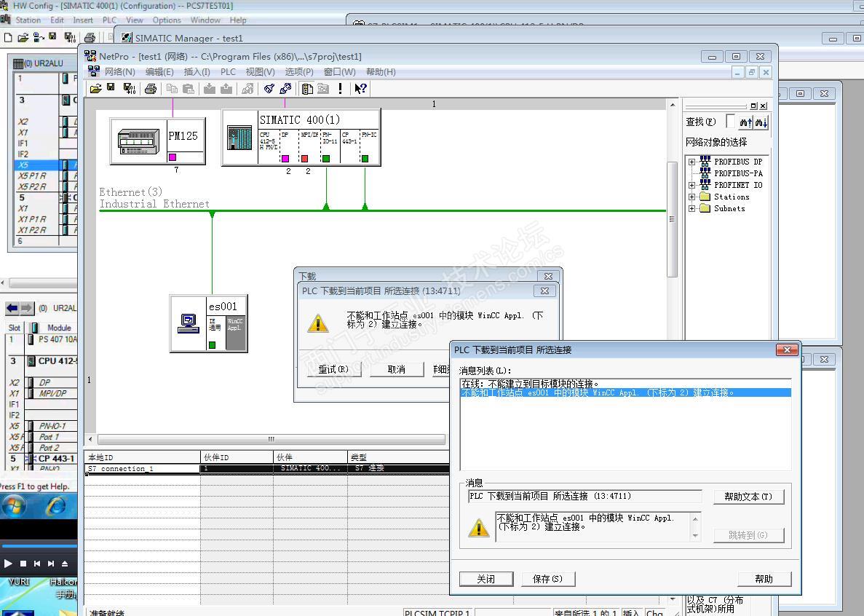Click HW Config Save and Compile icon
Viewport: 864px width, 616px height.
tap(69, 37)
